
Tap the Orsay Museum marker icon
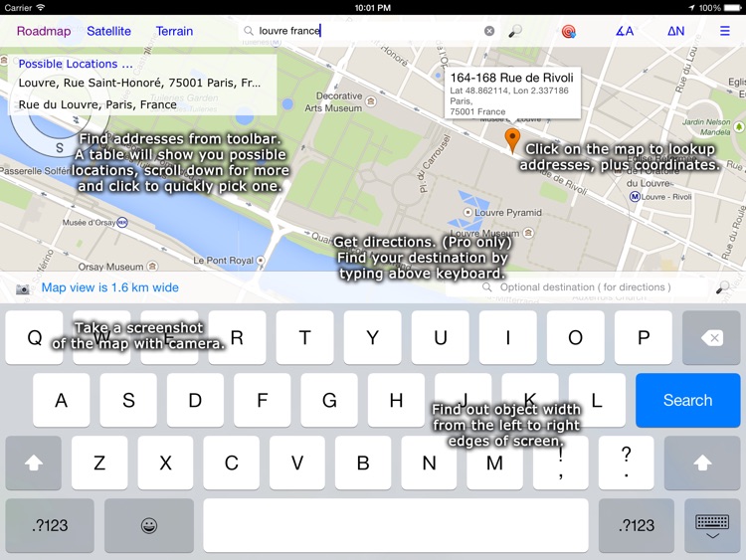(x=152, y=266)
